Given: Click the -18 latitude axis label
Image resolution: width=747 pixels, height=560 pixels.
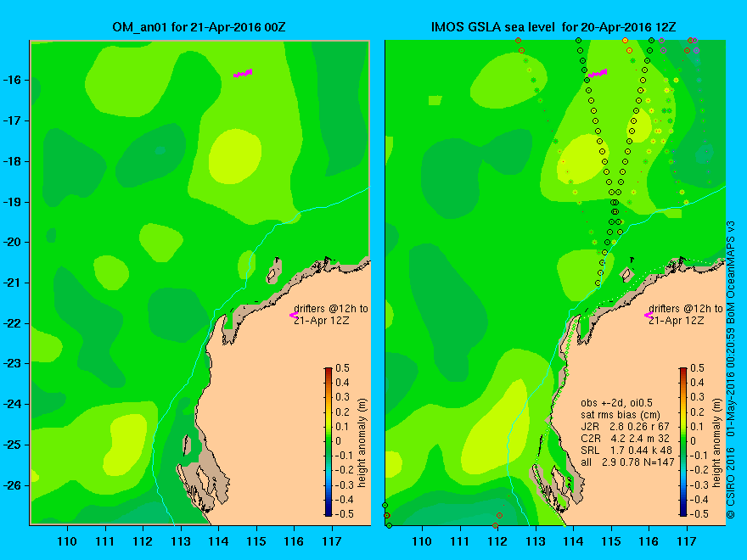Looking at the screenshot, I should coord(10,161).
